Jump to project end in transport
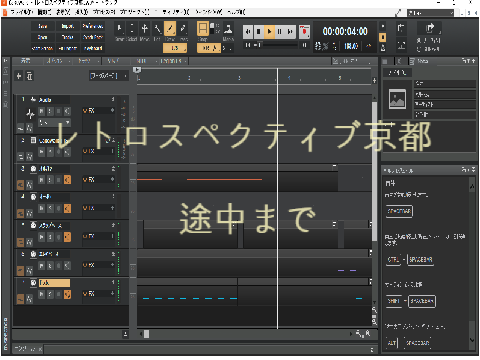This screenshot has height=360, width=480. coord(290,32)
